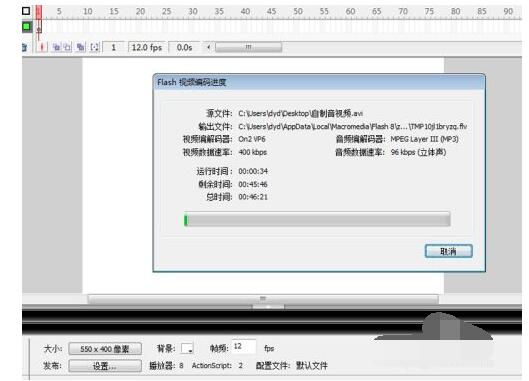Click the 96 kbps audio data rate value
The image size is (529, 381).
tap(418, 152)
